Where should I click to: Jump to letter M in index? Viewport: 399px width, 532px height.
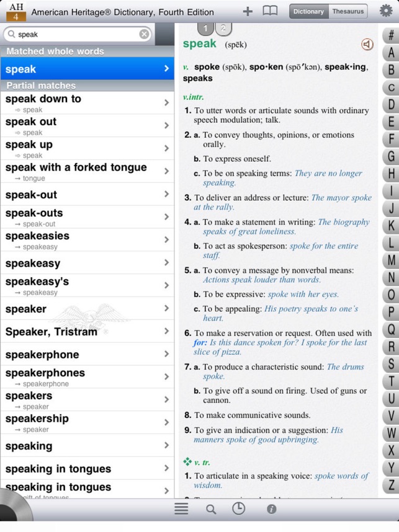point(391,260)
